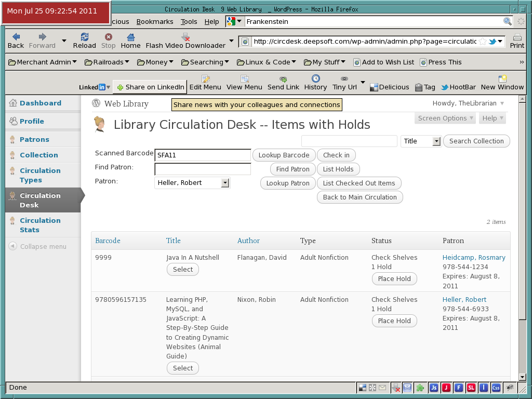The width and height of the screenshot is (532, 399).
Task: Click the Print icon in the toolbar
Action: [x=517, y=37]
